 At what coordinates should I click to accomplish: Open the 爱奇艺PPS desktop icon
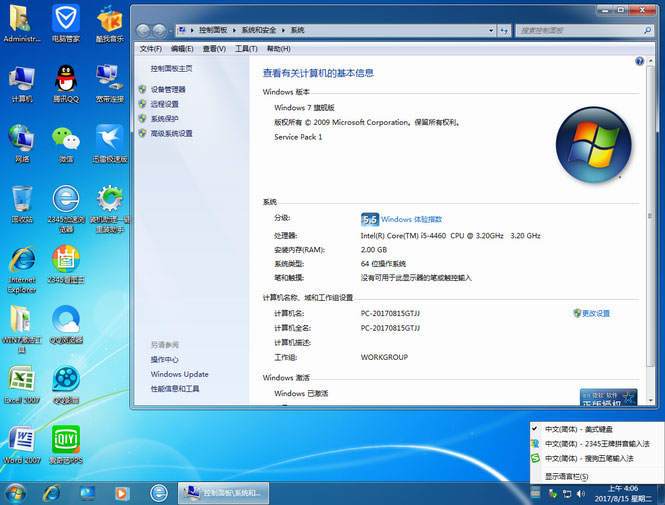coord(66,445)
